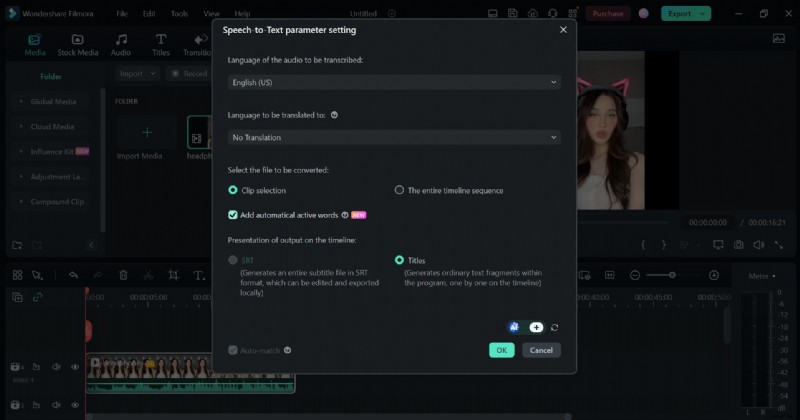
Task: Click the preview progress bar
Action: [622, 223]
